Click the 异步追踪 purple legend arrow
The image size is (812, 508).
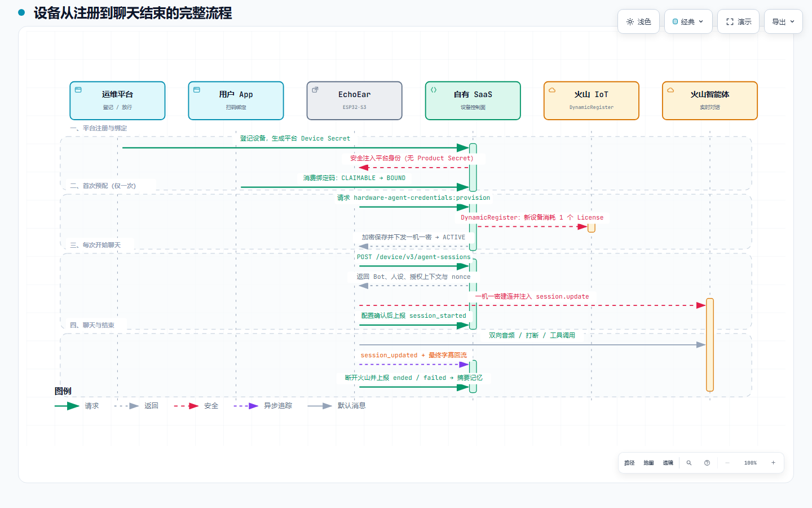(x=246, y=406)
